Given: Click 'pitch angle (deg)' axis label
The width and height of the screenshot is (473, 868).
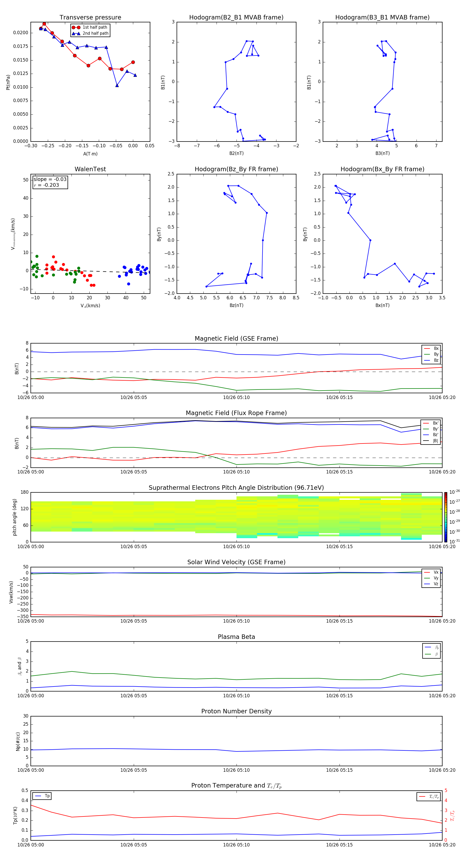Looking at the screenshot, I should 14,517.
